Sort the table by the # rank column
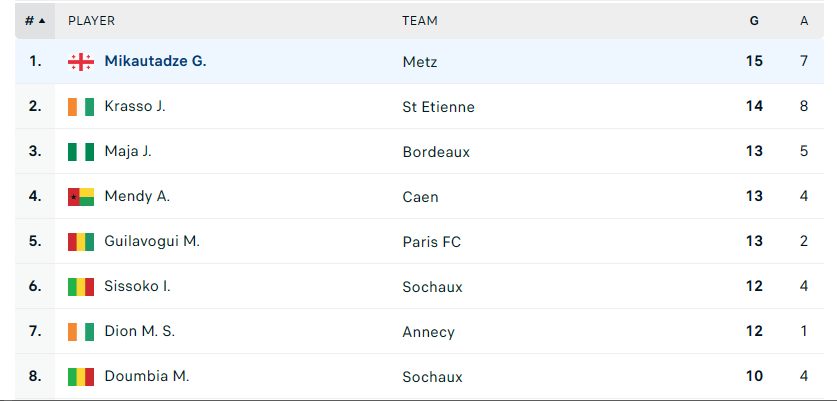Screen dimensions: 837x401 point(35,21)
